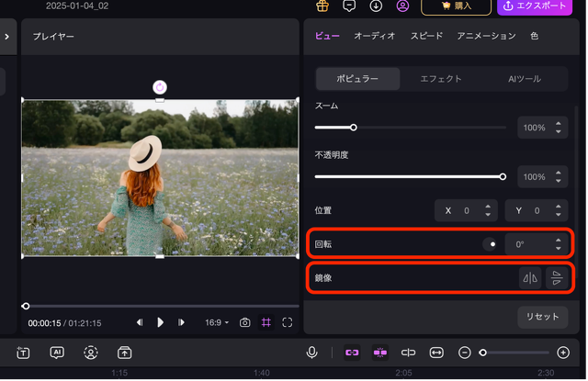Image resolution: width=588 pixels, height=381 pixels.
Task: Click the zoom (ズーム) percentage stepper arrows
Action: click(557, 128)
